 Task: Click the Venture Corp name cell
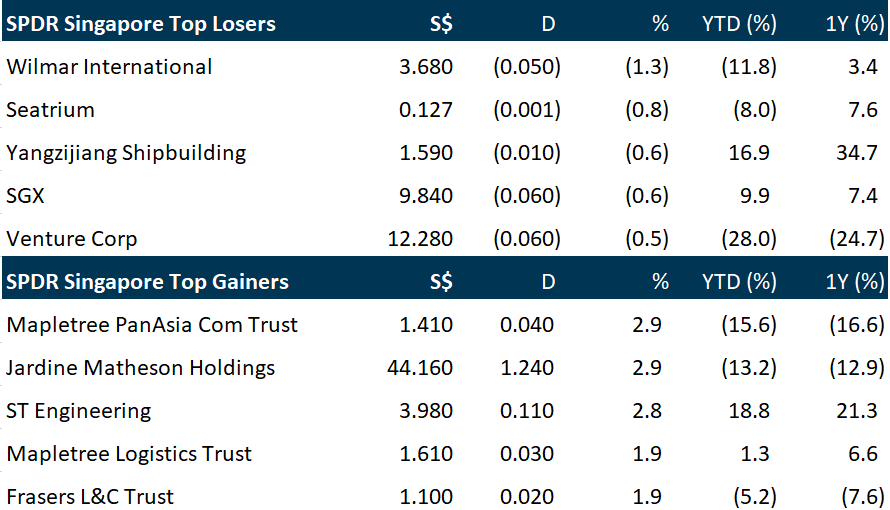pyautogui.click(x=72, y=239)
